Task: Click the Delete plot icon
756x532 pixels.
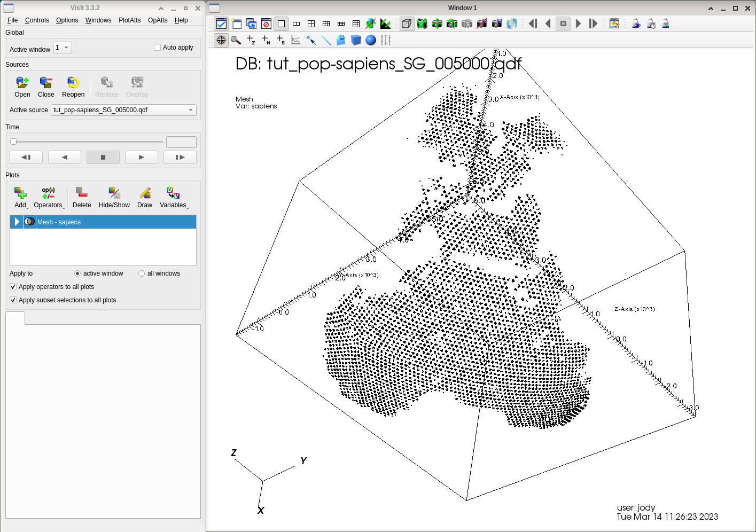Action: click(x=82, y=193)
